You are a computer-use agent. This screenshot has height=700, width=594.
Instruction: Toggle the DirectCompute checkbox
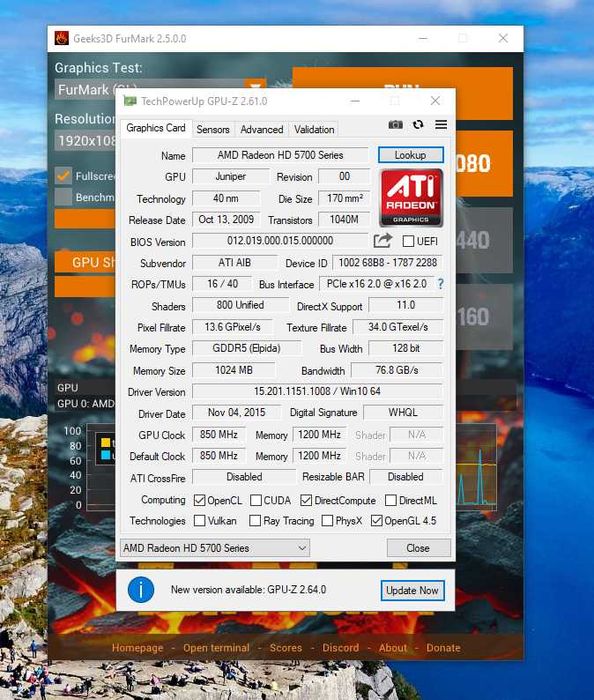[306, 500]
